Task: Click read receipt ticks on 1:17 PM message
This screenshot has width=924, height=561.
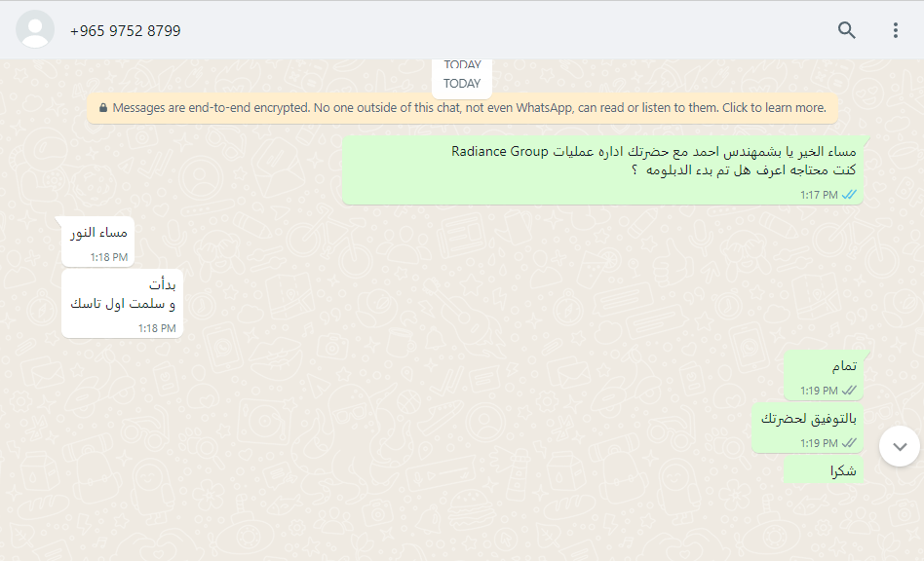Action: pos(849,195)
